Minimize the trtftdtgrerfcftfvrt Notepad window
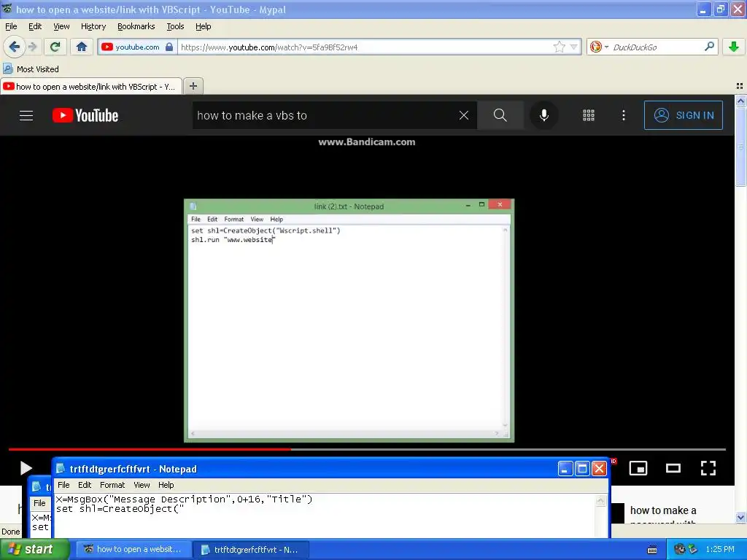Image resolution: width=747 pixels, height=560 pixels. [x=565, y=469]
